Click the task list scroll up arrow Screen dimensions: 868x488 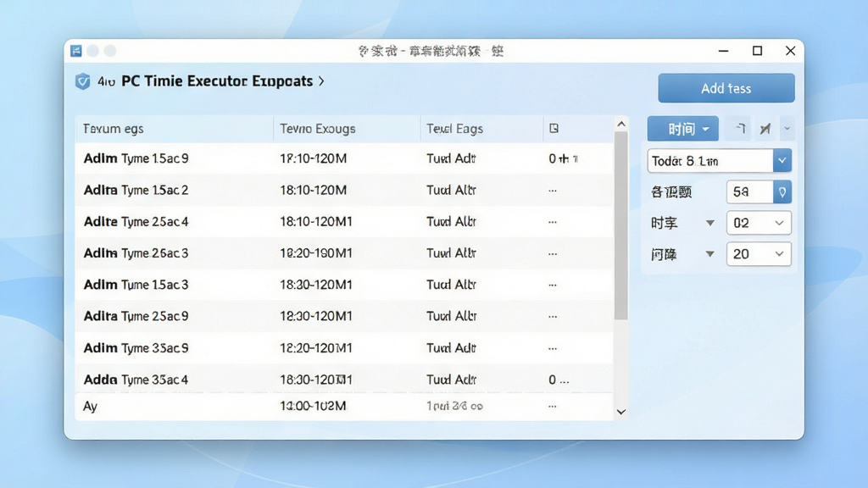(x=621, y=124)
